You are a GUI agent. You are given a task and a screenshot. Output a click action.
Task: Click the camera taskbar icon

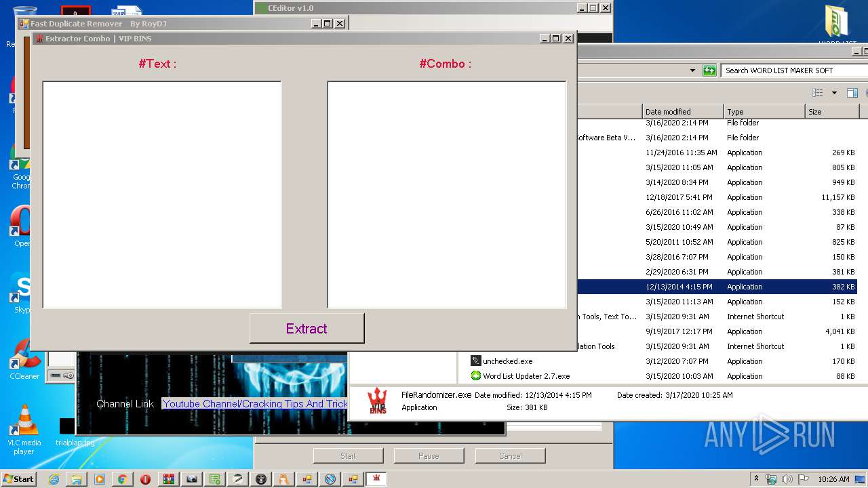192,479
